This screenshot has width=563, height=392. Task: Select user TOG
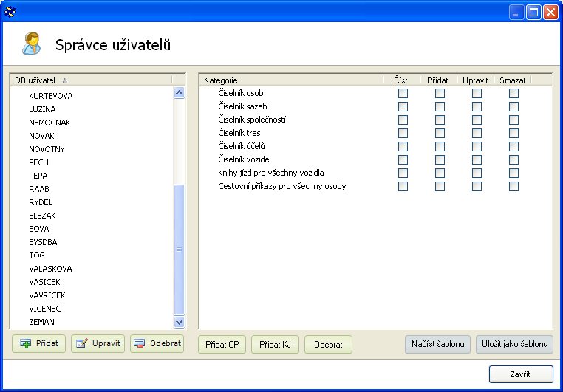click(x=37, y=255)
